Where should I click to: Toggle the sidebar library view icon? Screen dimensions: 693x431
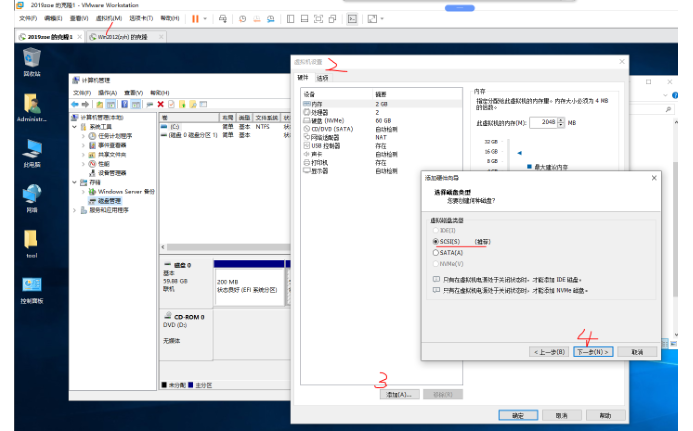pos(290,19)
